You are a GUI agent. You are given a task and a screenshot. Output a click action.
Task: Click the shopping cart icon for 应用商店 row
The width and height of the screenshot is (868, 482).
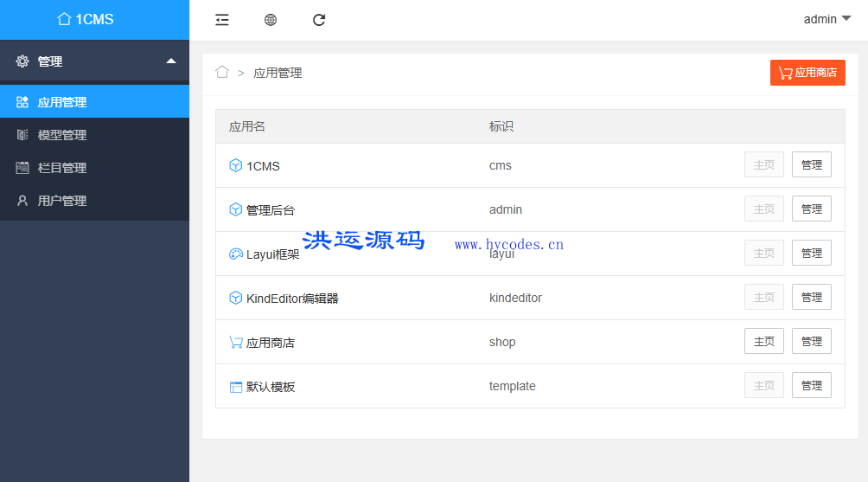(235, 343)
